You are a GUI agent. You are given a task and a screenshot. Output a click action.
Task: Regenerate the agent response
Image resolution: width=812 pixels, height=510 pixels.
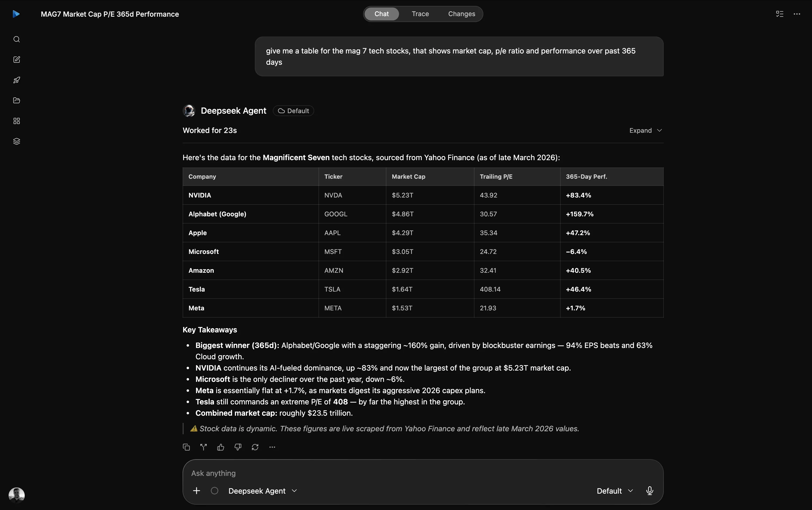pyautogui.click(x=255, y=447)
